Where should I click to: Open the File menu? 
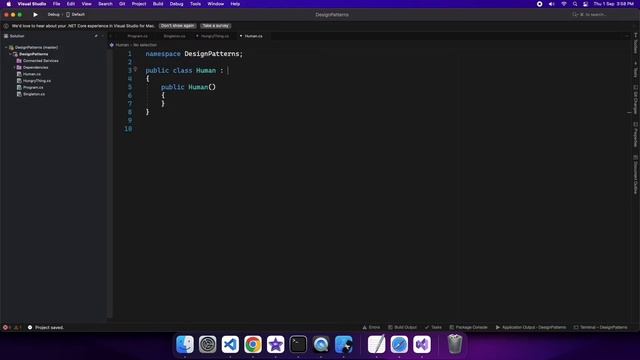click(56, 4)
